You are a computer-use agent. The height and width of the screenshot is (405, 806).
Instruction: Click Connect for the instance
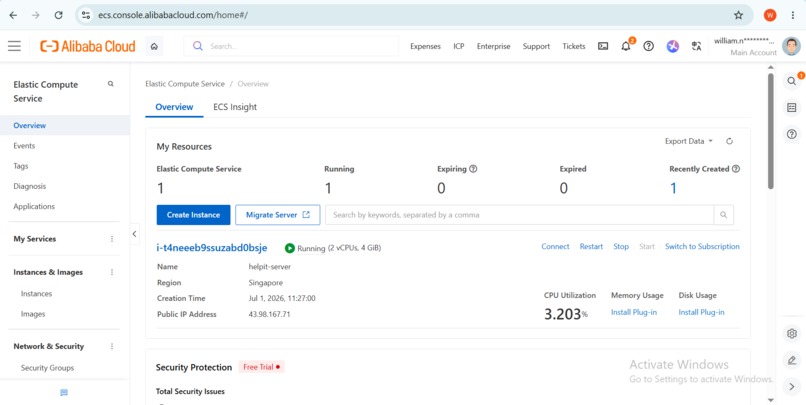tap(555, 247)
